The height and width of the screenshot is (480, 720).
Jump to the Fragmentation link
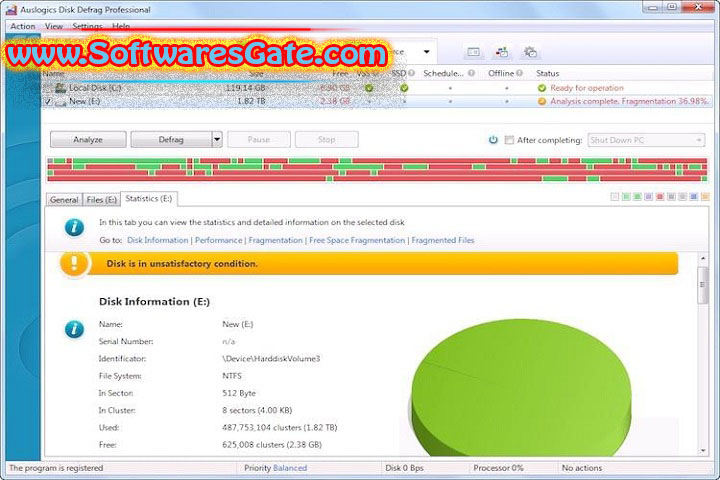(x=276, y=240)
